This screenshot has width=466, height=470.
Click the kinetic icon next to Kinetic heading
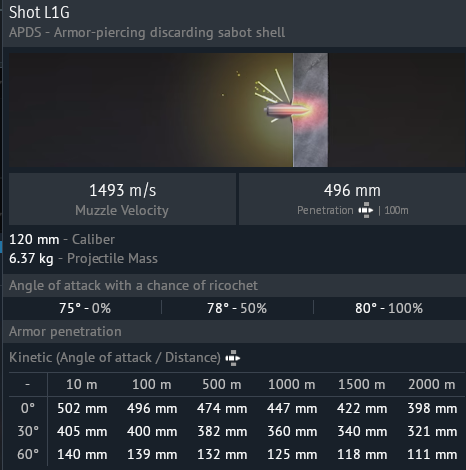pos(233,358)
